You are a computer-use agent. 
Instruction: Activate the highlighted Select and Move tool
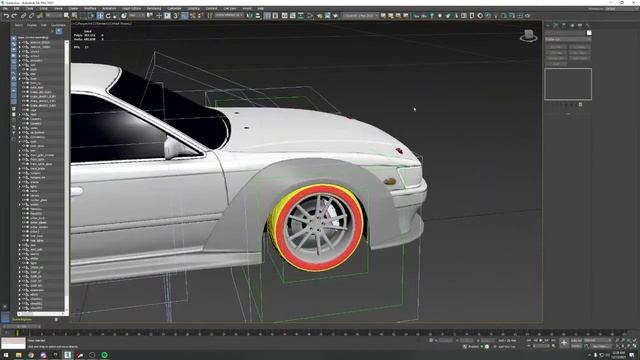pyautogui.click(x=100, y=16)
